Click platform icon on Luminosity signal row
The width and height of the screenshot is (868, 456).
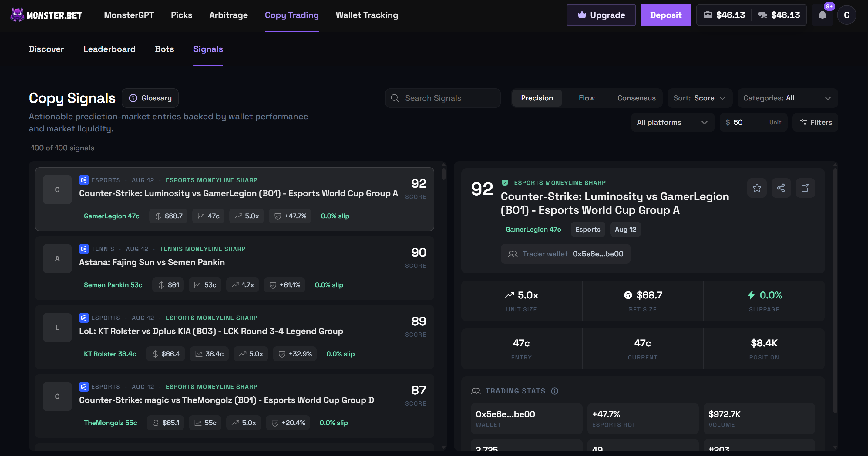84,180
